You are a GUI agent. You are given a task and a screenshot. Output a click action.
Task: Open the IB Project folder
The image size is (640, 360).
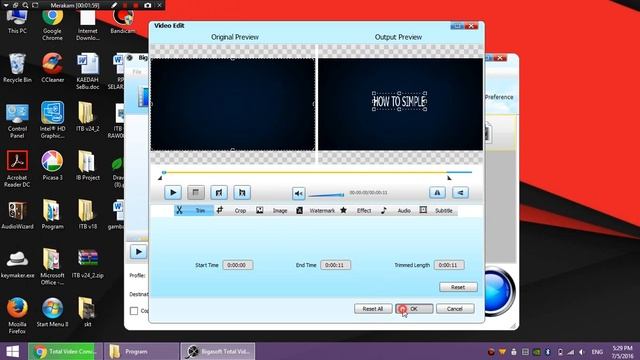click(87, 166)
